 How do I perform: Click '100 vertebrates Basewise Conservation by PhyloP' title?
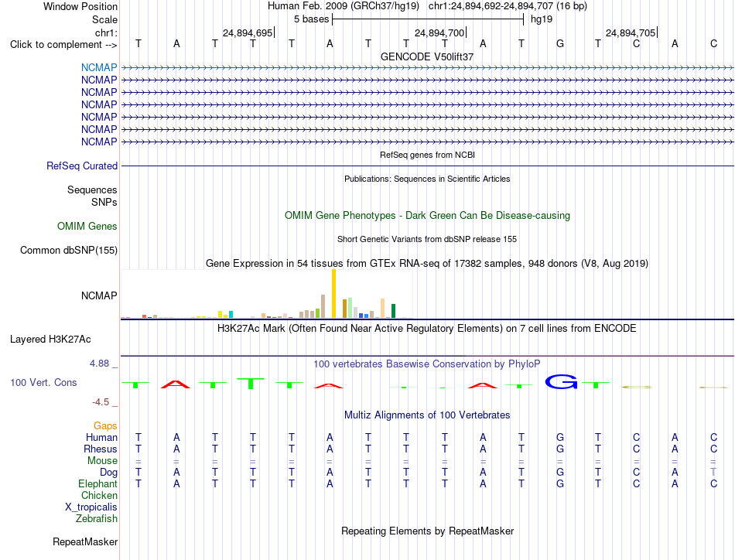click(x=426, y=364)
